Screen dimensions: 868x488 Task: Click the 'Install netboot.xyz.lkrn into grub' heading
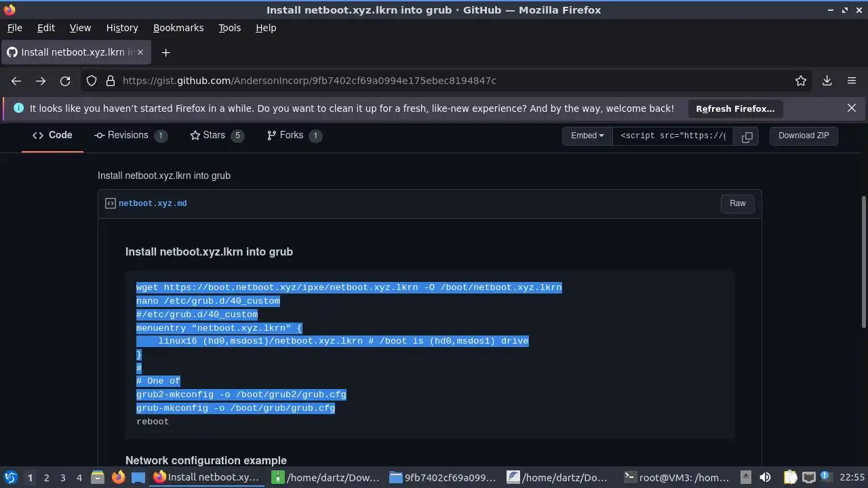click(x=209, y=251)
